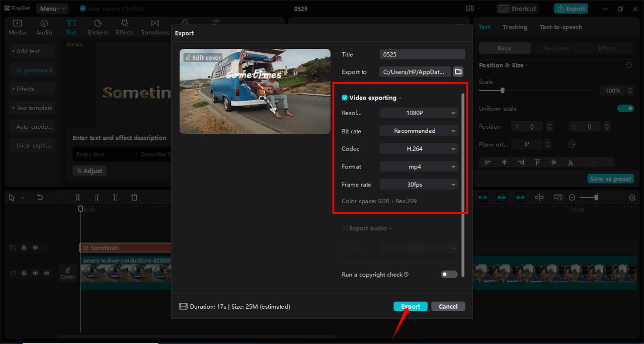Toggle the main track magnet snapping icon
This screenshot has height=344, width=644.
tap(483, 198)
